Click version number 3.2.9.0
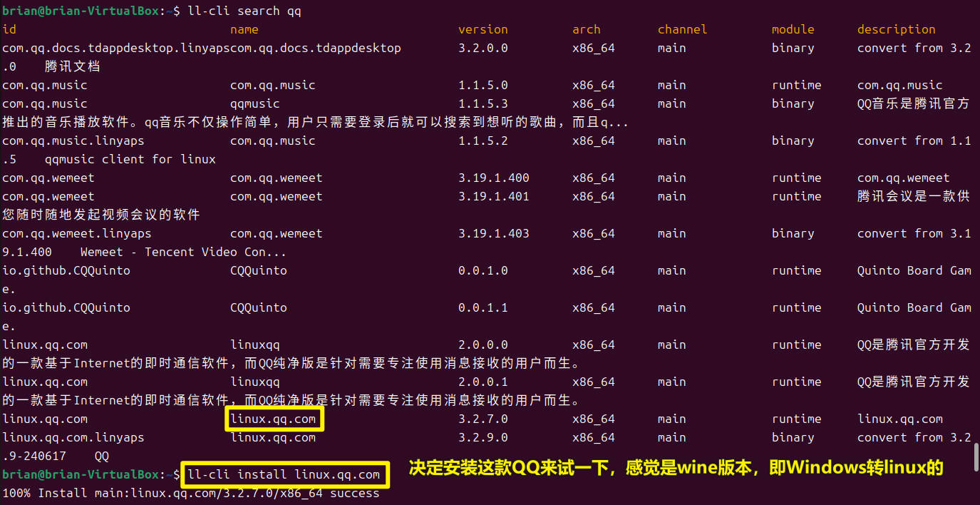This screenshot has height=505, width=980. click(x=483, y=438)
